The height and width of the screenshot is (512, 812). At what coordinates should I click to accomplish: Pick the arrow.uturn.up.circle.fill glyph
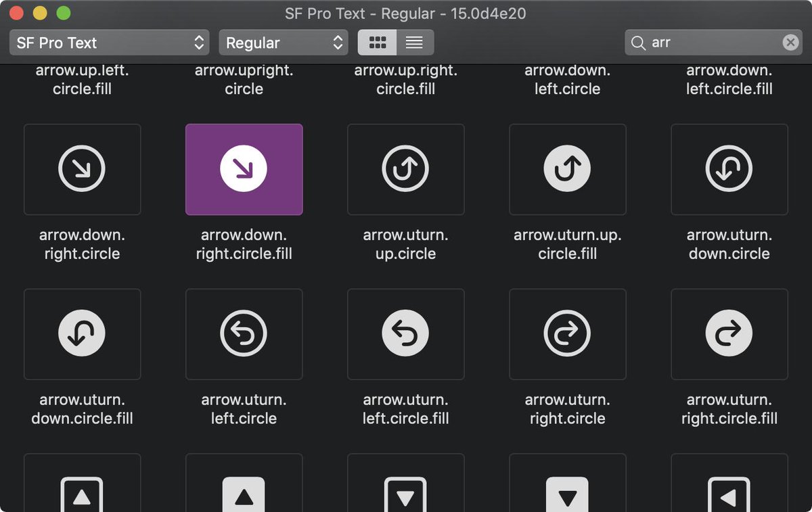pyautogui.click(x=567, y=169)
